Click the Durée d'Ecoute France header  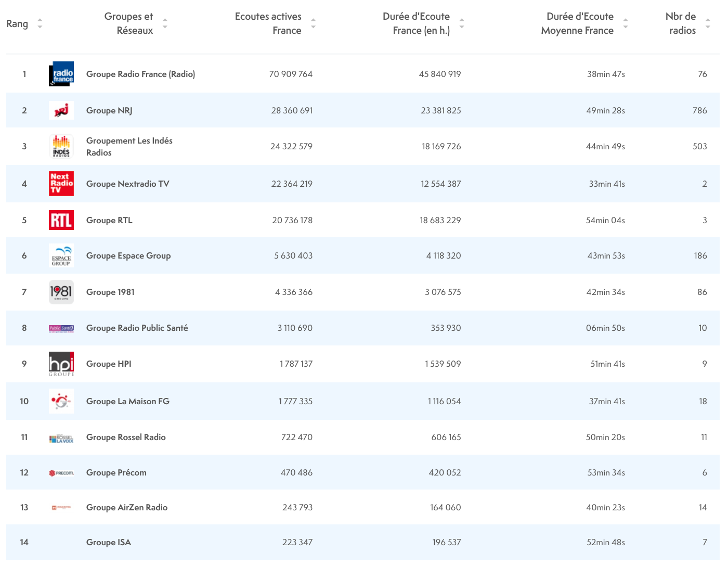tap(416, 23)
